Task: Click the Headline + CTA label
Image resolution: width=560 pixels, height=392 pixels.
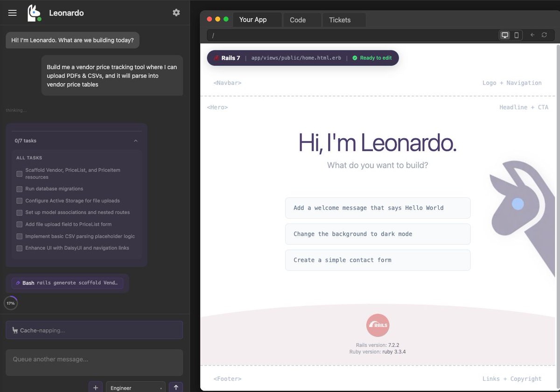Action: pos(524,107)
